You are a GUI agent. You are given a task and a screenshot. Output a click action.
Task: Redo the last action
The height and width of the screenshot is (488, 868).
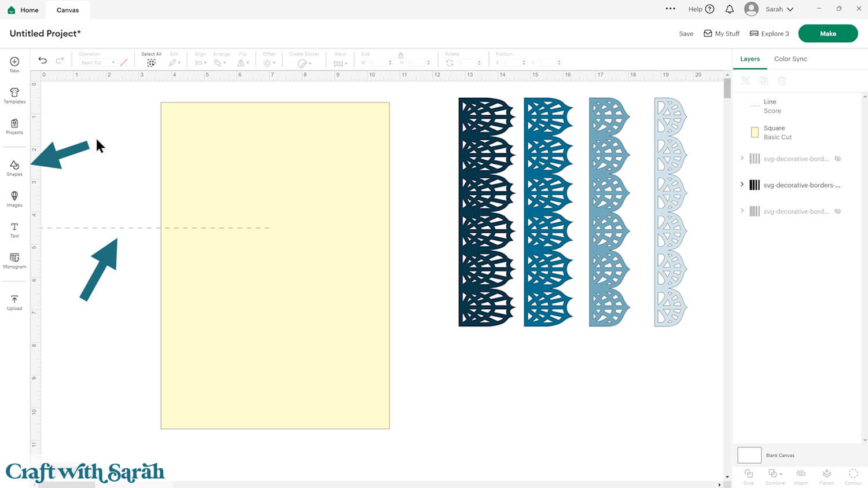(60, 60)
